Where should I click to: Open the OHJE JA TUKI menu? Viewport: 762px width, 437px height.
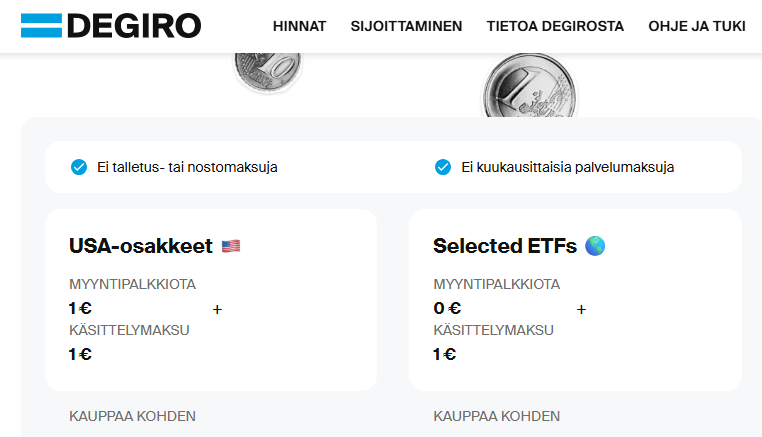coord(696,26)
